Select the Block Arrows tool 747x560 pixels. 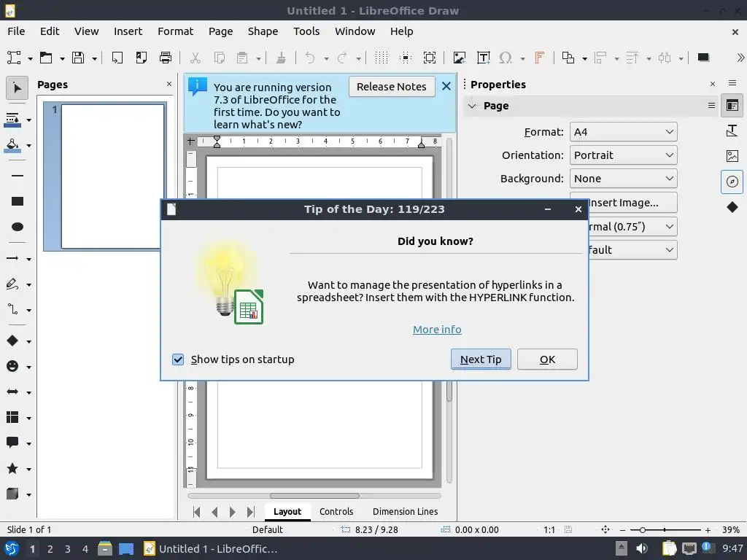coord(12,392)
